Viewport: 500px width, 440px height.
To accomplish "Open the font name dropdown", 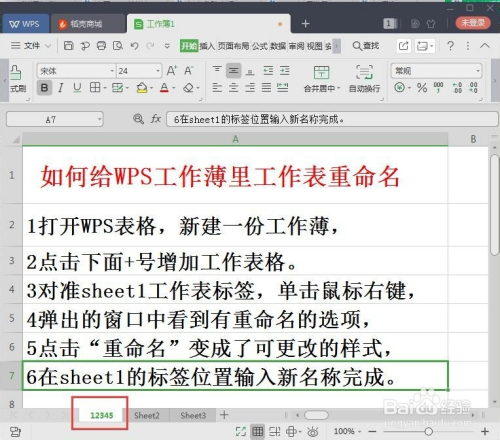I will [112, 71].
